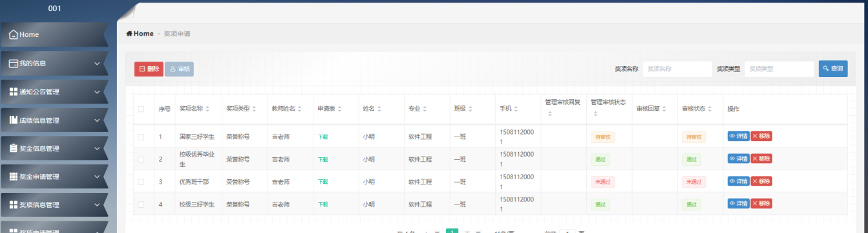868x233 pixels.
Task: Click the 通知公告管理 grid icon in sidebar
Action: pyautogui.click(x=13, y=92)
